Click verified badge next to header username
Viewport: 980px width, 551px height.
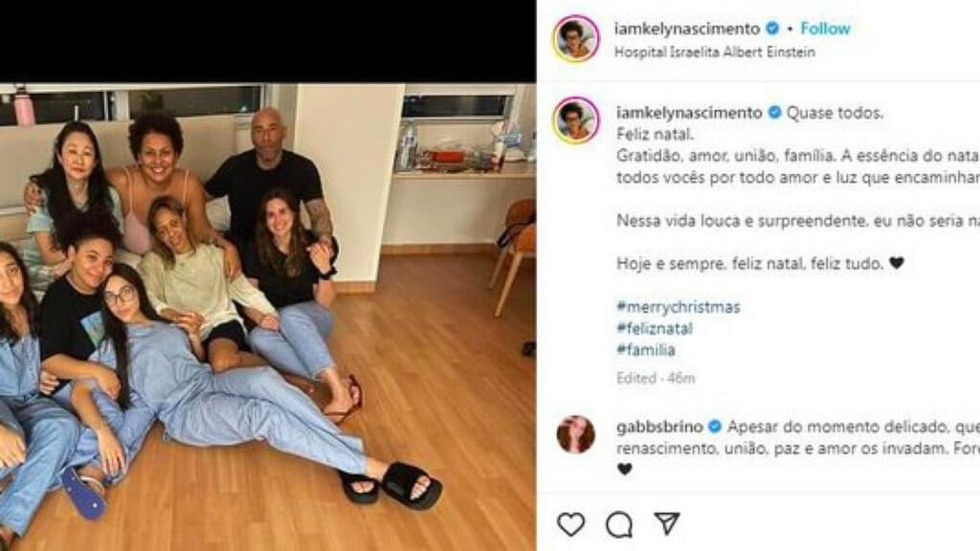772,28
